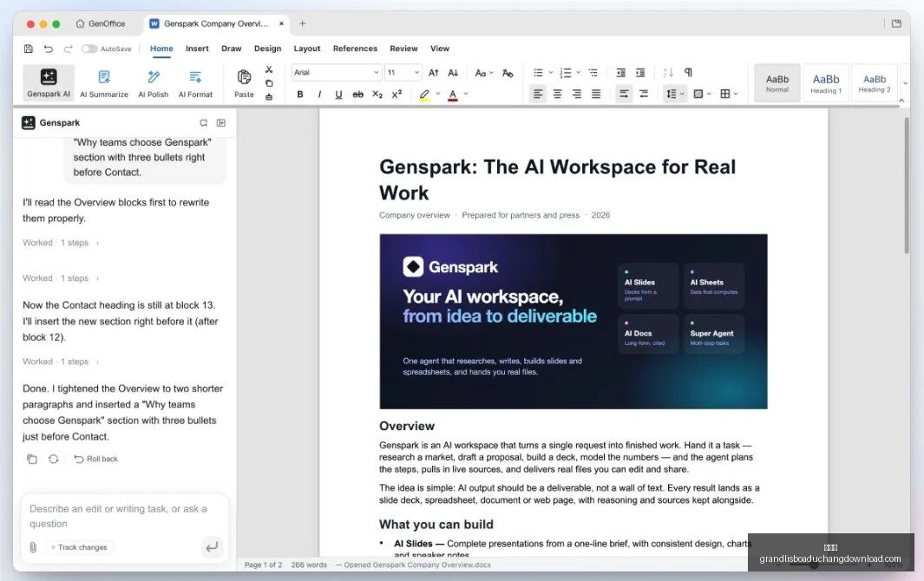Toggle Track changes in the chat box
The width and height of the screenshot is (924, 581).
click(x=79, y=547)
